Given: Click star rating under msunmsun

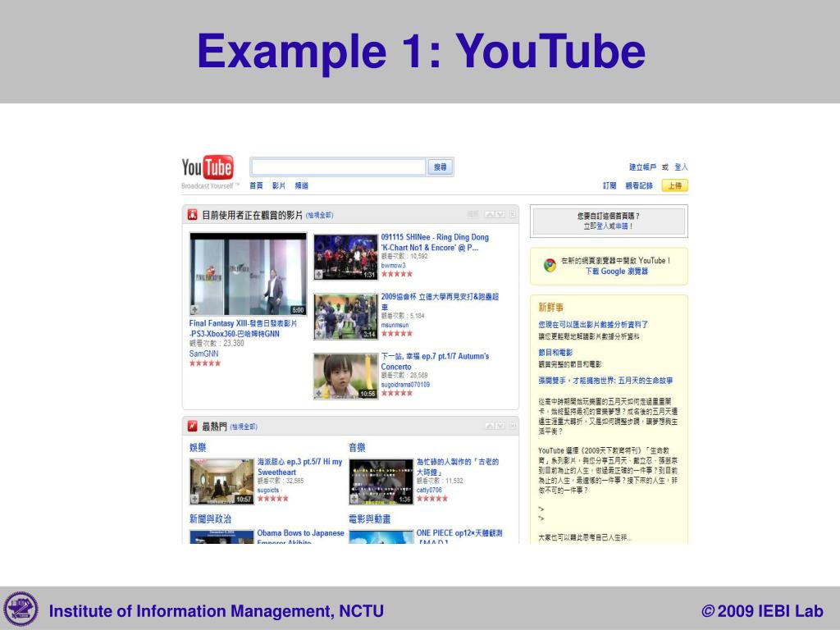Looking at the screenshot, I should (x=397, y=333).
